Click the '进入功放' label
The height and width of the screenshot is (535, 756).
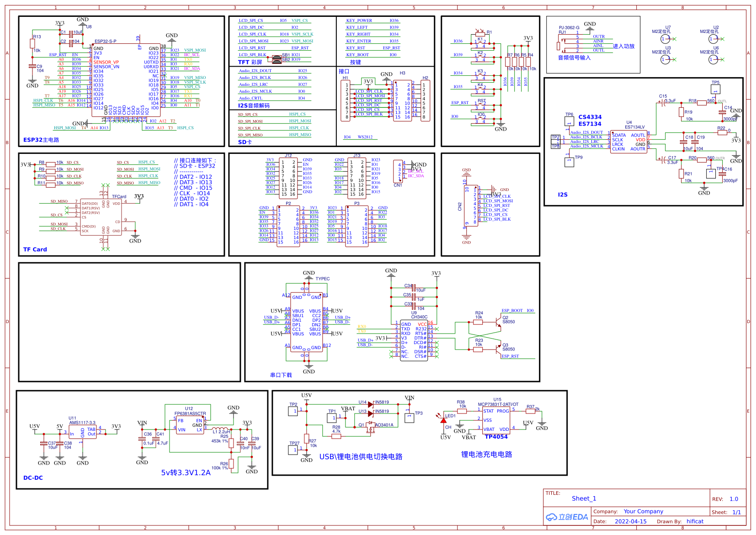pos(624,46)
